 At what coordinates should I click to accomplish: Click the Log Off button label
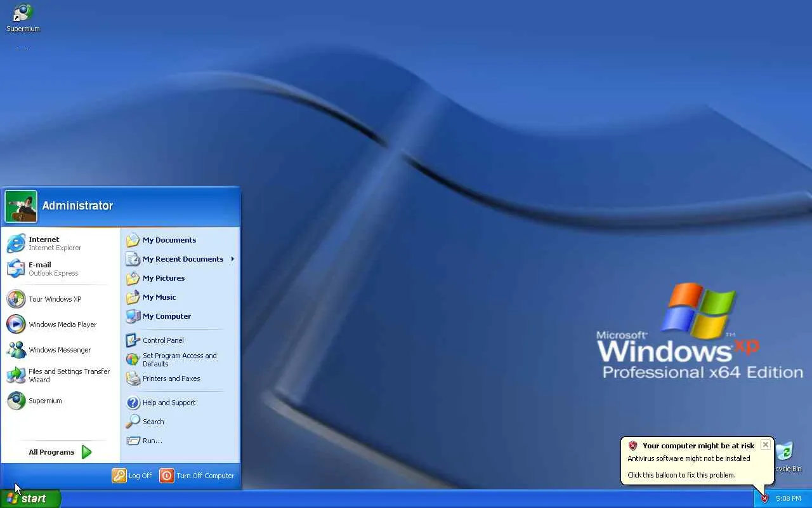click(140, 476)
